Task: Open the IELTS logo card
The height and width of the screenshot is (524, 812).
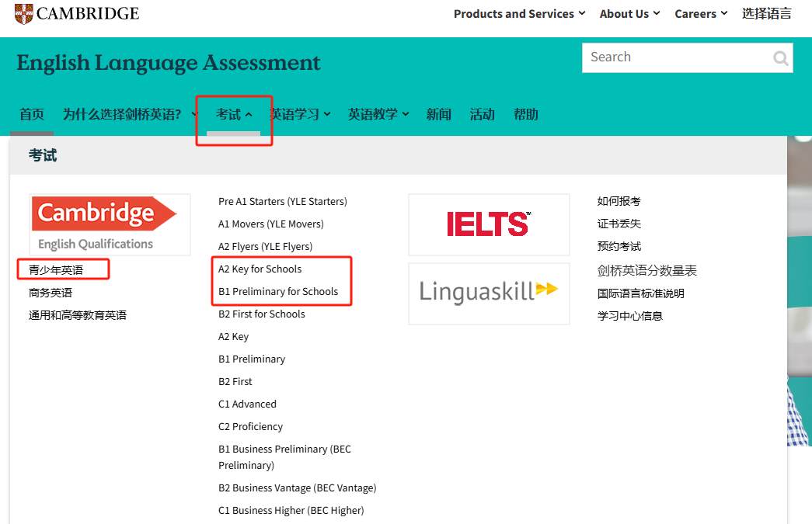Action: tap(489, 224)
